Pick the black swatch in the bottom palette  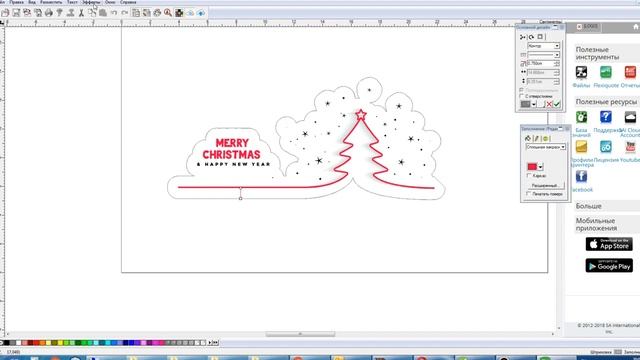pos(7,343)
